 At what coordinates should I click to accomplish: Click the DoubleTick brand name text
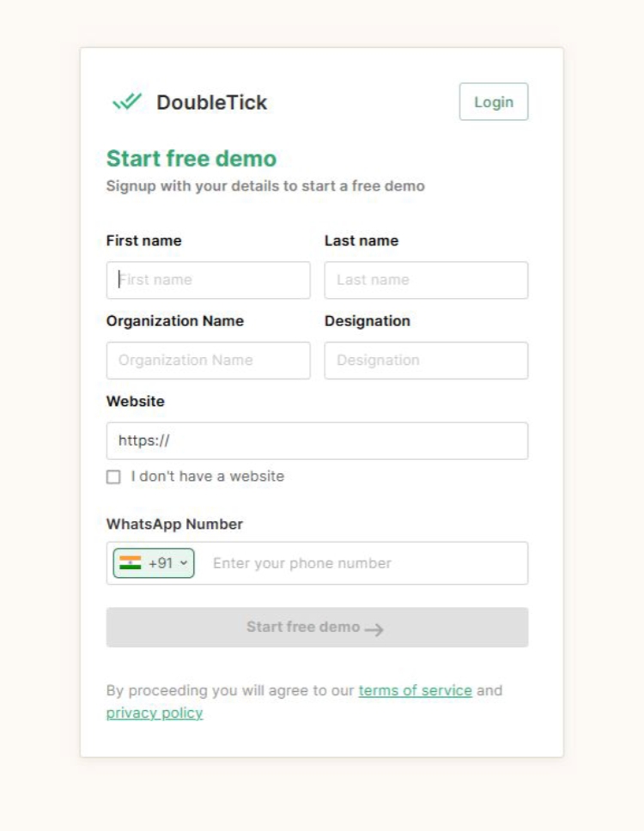coord(211,102)
